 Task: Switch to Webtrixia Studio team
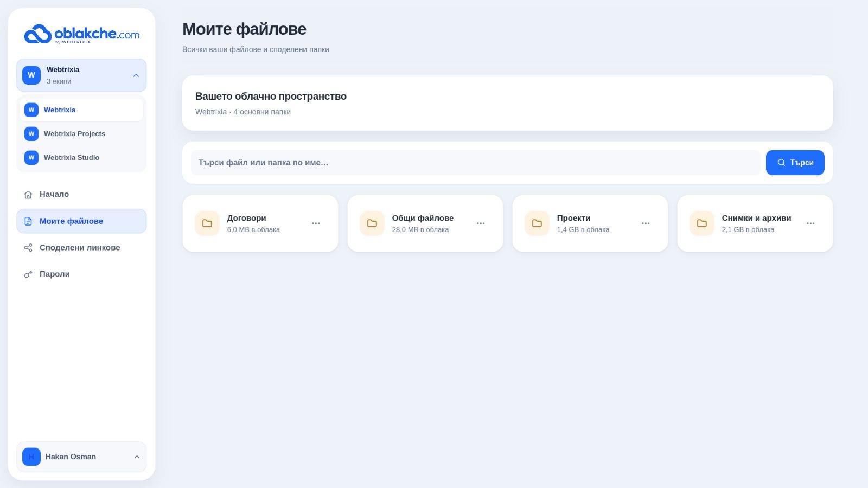point(81,158)
